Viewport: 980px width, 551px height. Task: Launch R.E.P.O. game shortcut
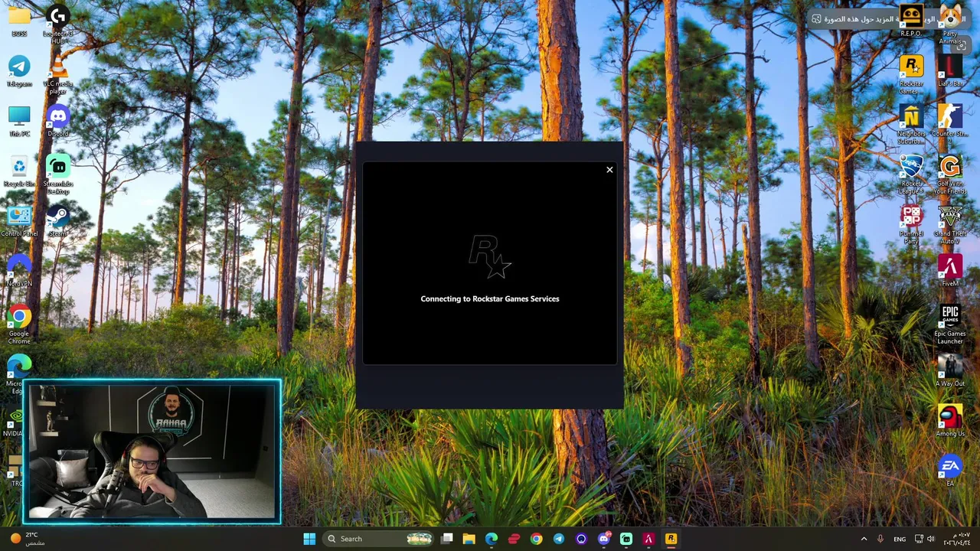tap(911, 21)
